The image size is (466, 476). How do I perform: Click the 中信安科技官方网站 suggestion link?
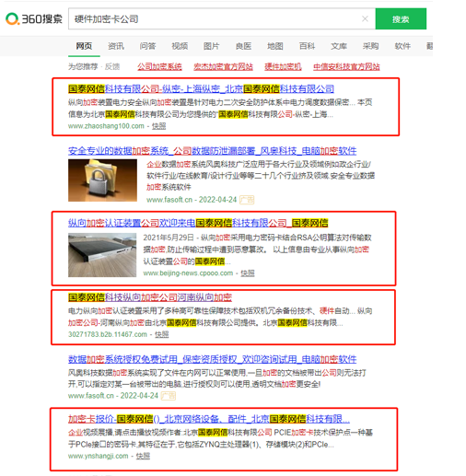point(346,66)
